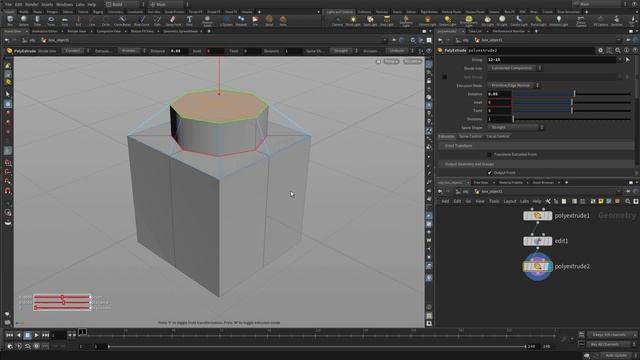Click the edit1 node in network
The width and height of the screenshot is (640, 360).
pos(538,241)
